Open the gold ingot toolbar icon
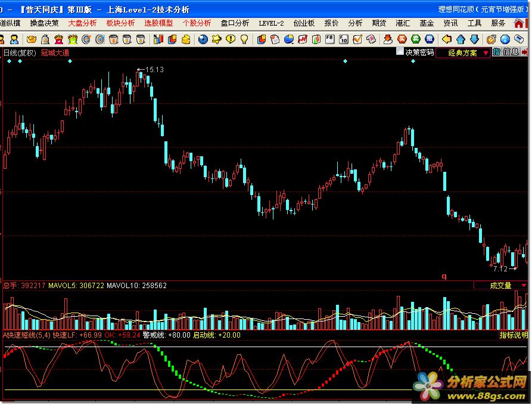 31,39
